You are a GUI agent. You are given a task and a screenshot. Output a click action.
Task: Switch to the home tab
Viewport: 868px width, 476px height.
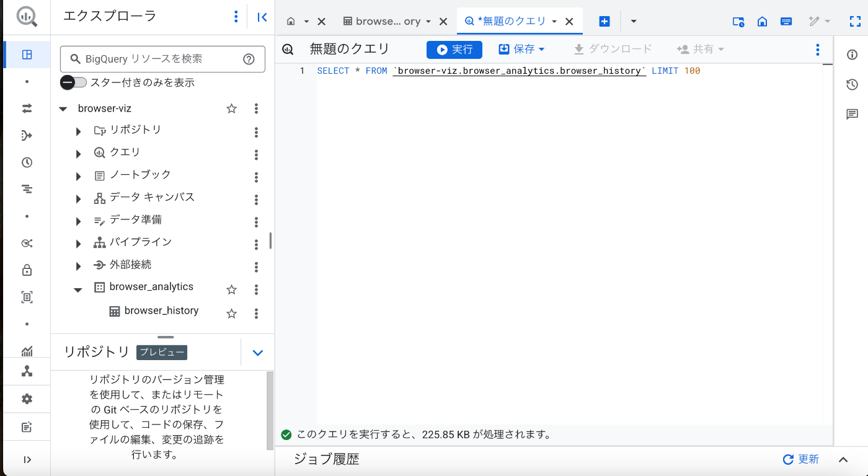[291, 21]
